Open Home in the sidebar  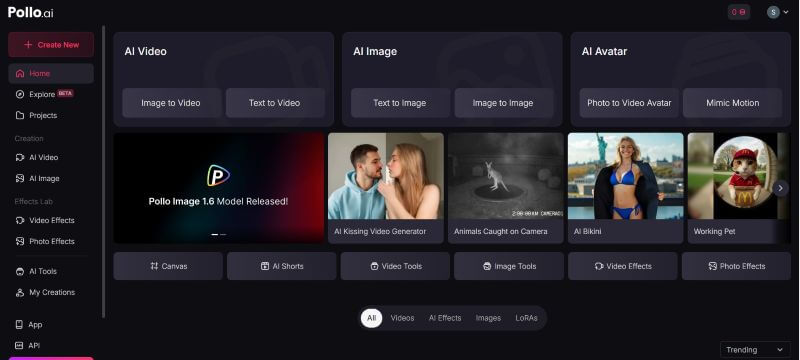click(x=51, y=73)
